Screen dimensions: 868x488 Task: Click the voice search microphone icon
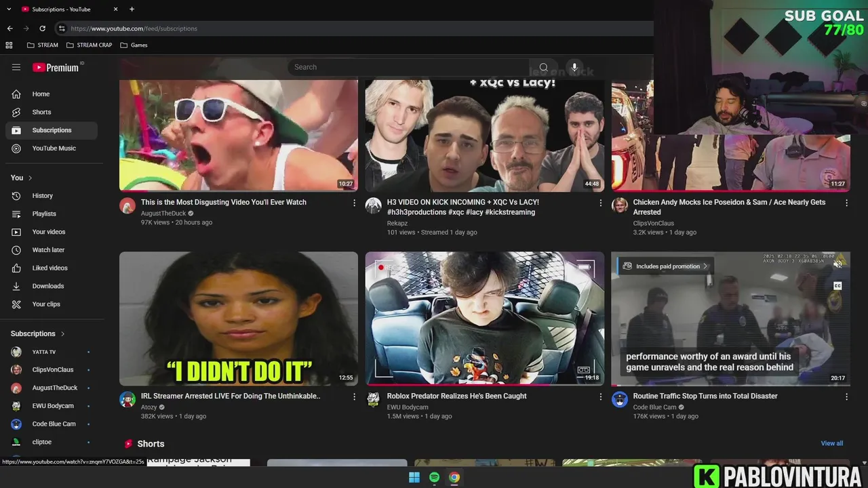(x=574, y=67)
